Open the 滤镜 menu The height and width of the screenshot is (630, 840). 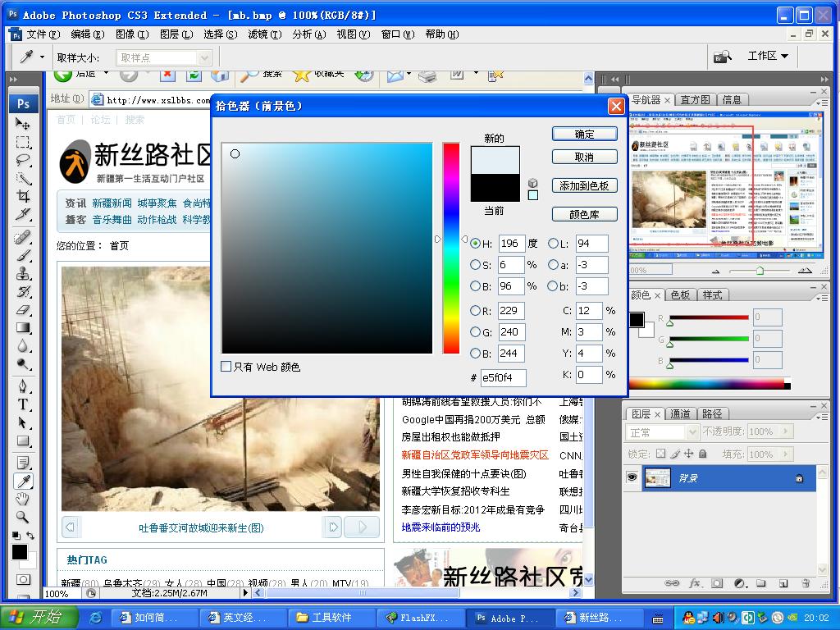click(263, 34)
